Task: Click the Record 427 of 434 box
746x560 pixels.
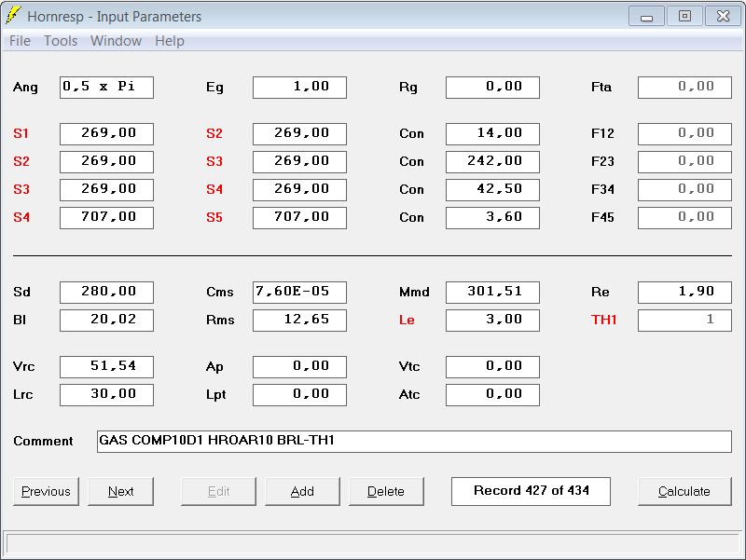Action: (x=531, y=491)
